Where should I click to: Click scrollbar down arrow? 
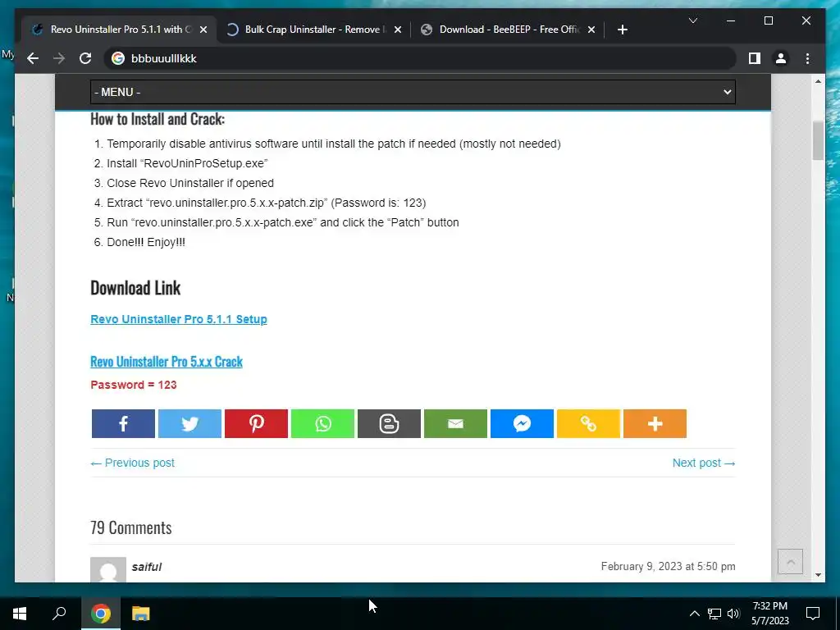(x=818, y=575)
